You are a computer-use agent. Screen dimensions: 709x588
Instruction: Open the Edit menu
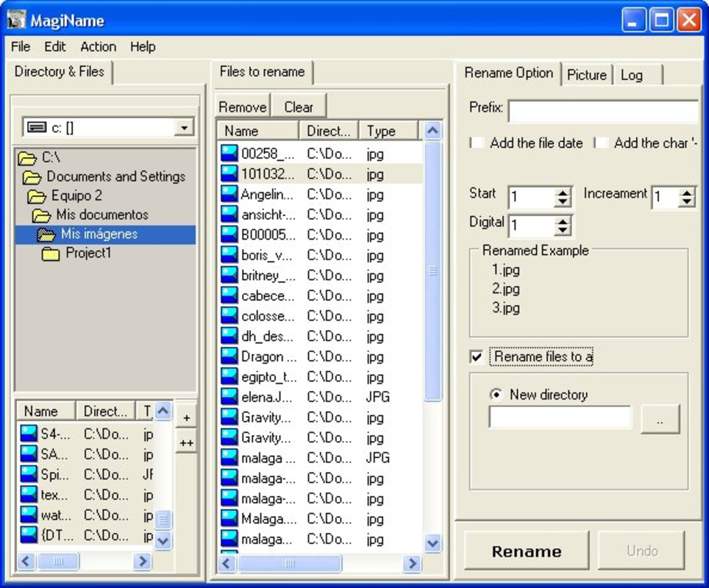[54, 46]
